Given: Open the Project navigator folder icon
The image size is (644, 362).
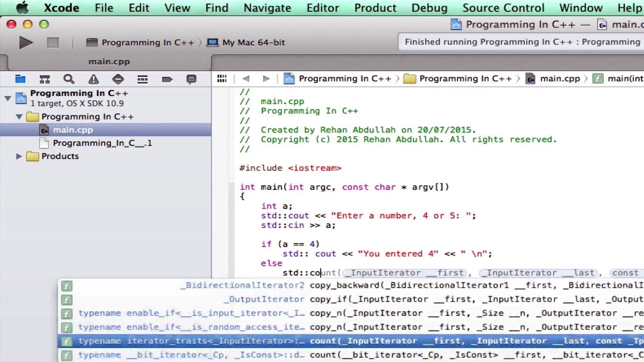Looking at the screenshot, I should click(20, 79).
